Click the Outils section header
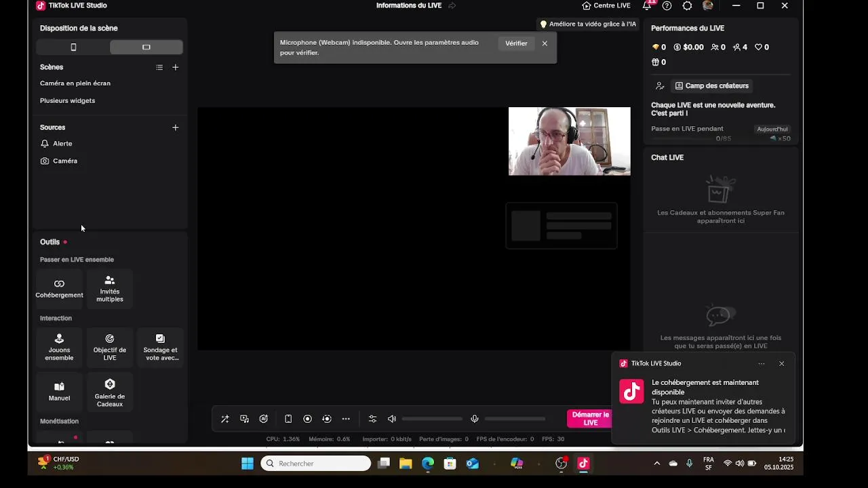 pos(50,242)
